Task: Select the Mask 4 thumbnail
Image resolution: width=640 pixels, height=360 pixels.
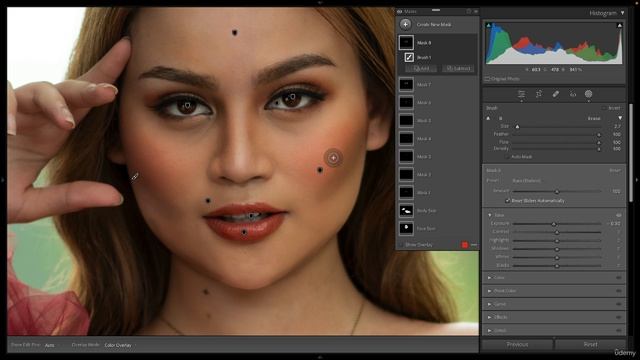Action: click(406, 139)
